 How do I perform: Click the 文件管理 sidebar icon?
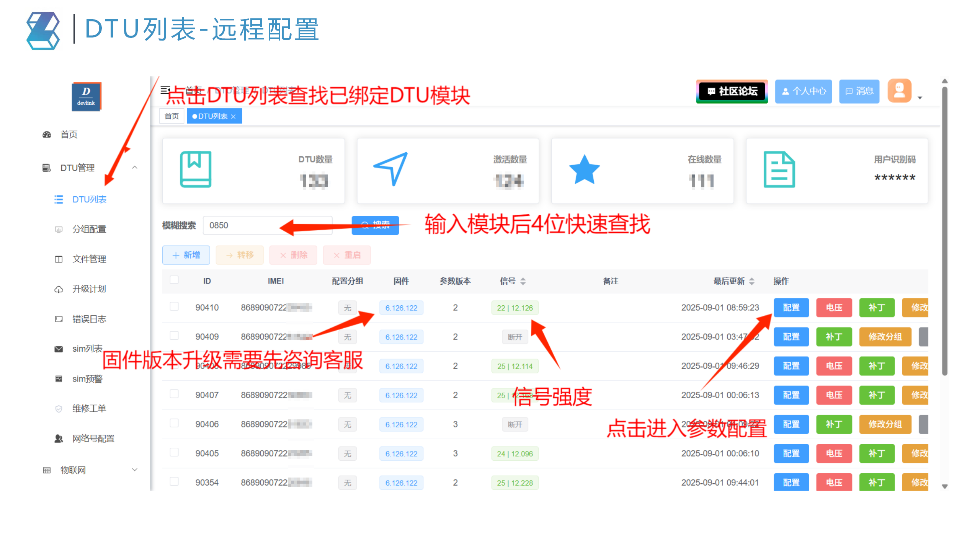58,259
